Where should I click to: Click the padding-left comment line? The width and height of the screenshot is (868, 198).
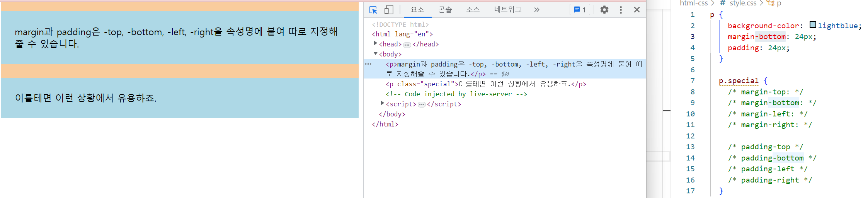tap(768, 169)
